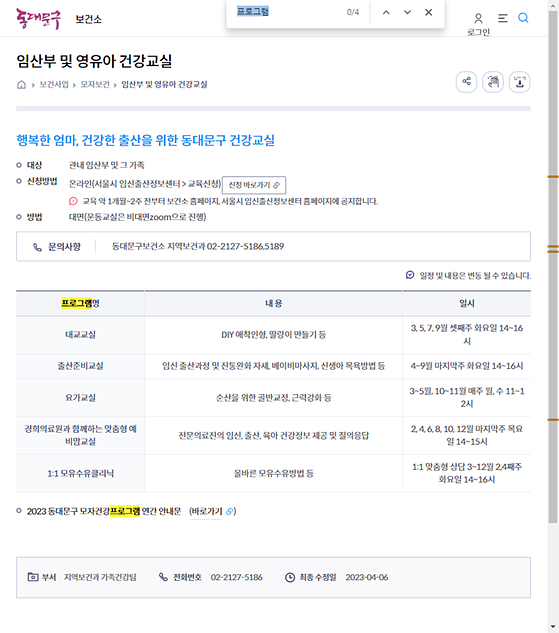Click the scrollbar up arrow
Image resolution: width=559 pixels, height=633 pixels.
pyautogui.click(x=553, y=5)
